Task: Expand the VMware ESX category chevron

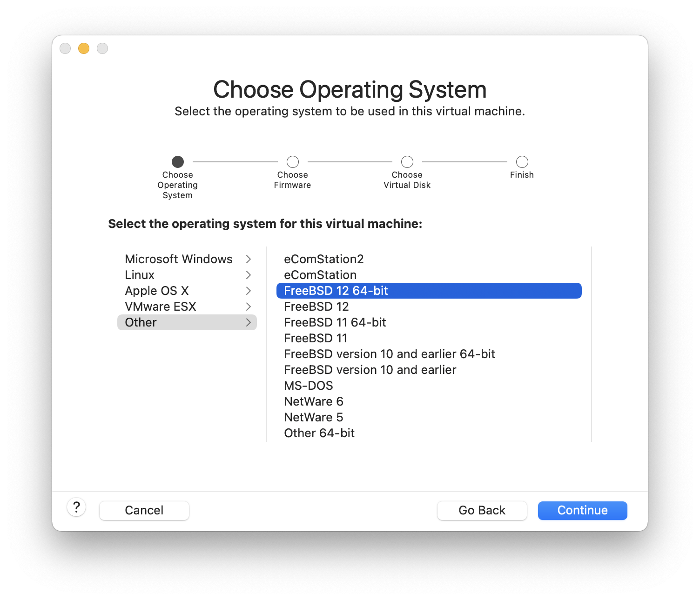Action: [249, 307]
